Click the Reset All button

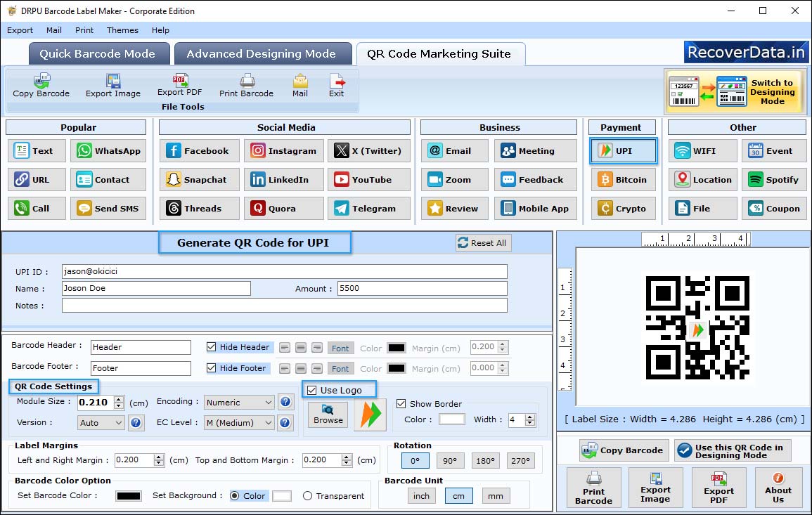(x=483, y=243)
